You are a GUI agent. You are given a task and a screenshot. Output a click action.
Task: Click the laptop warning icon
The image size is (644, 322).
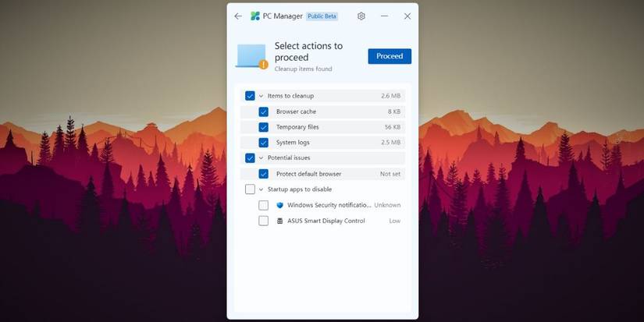click(252, 56)
